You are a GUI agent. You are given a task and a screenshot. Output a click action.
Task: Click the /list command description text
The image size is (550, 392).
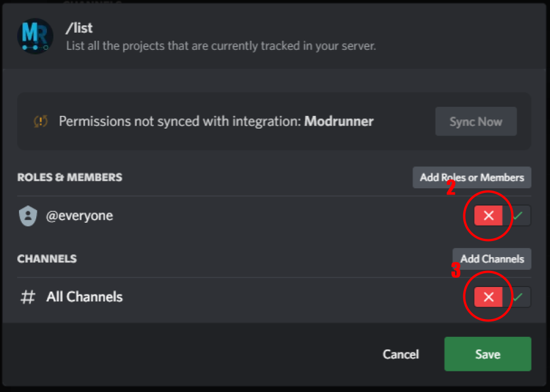pos(221,45)
